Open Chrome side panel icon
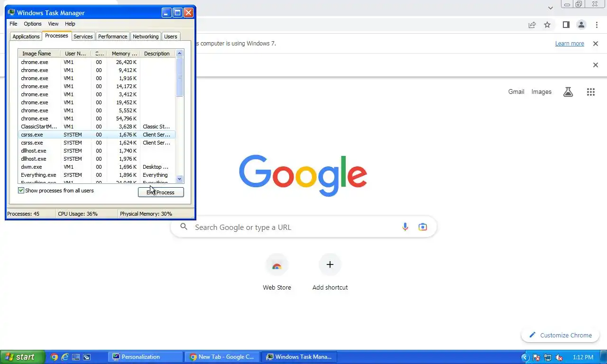 566,25
